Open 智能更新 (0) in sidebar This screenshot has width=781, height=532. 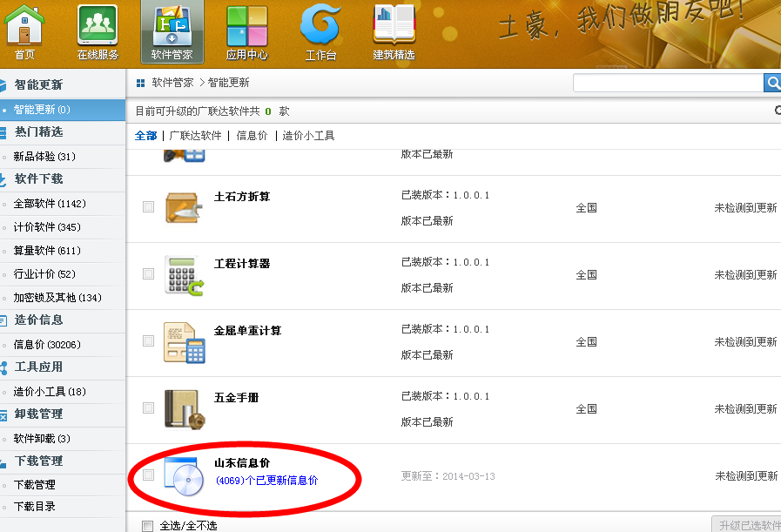click(x=63, y=110)
